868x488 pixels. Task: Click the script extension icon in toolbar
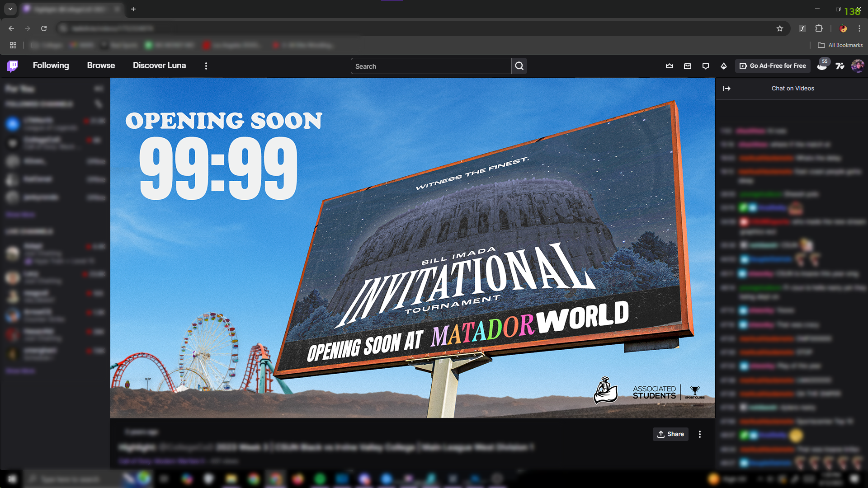(802, 28)
